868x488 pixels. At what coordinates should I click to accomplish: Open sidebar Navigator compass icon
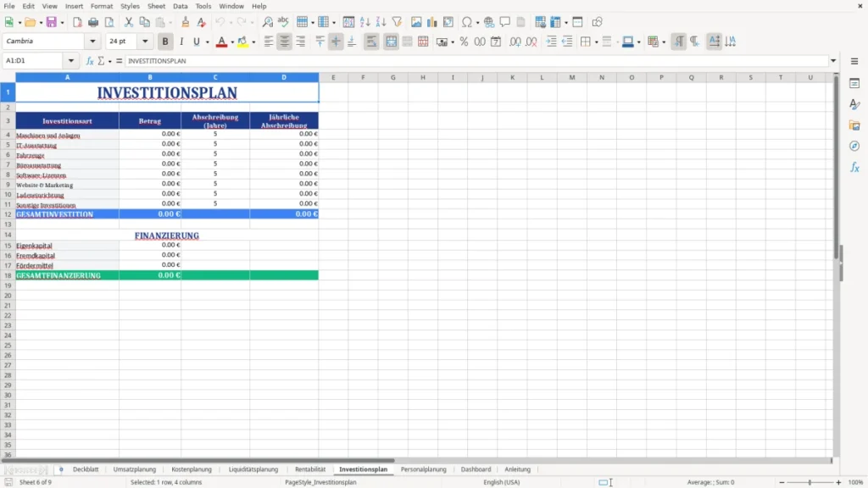click(x=854, y=146)
